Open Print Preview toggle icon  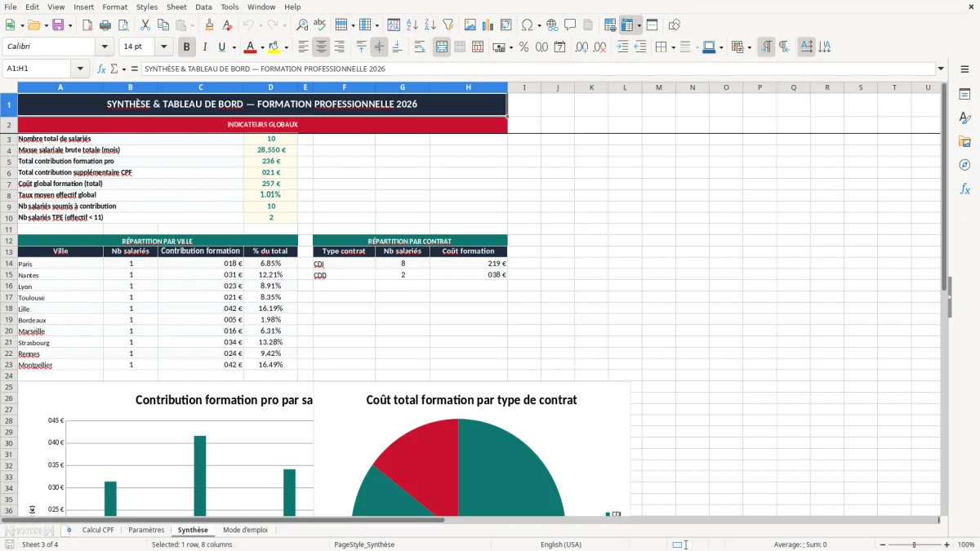[123, 25]
